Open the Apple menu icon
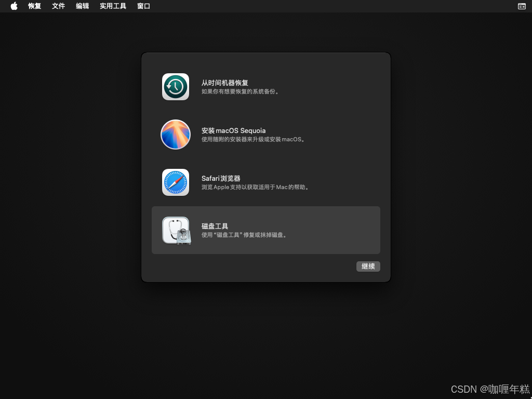 pos(14,6)
